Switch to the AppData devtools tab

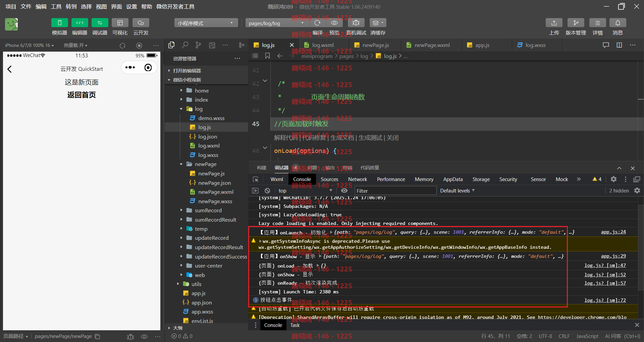[x=453, y=179]
